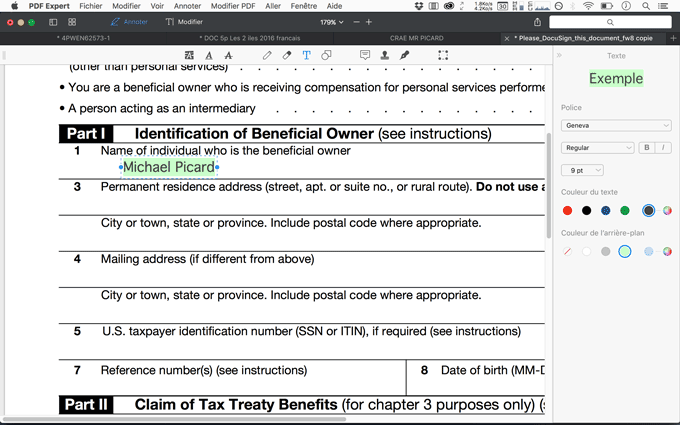Select the Text box tool

pos(307,55)
